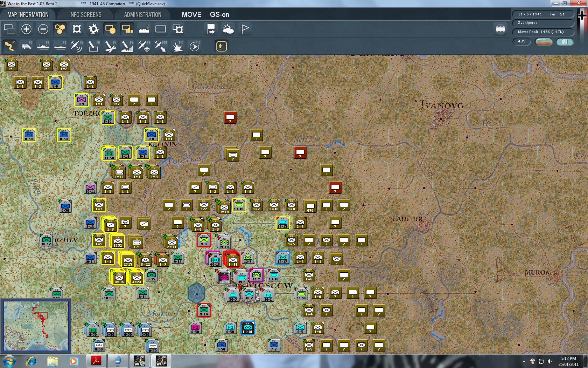Click the German cross flag emblem
Viewport: 588px width, 368px height.
point(582,16)
